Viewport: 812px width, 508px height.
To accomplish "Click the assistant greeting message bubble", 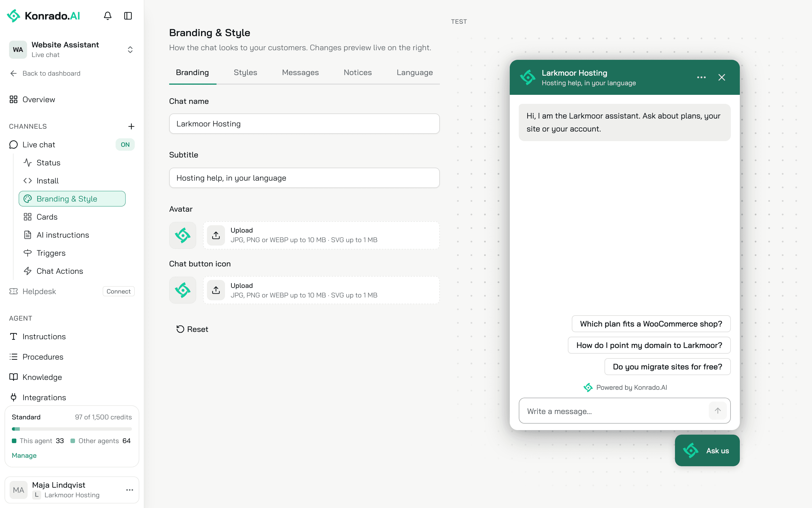I will coord(625,122).
